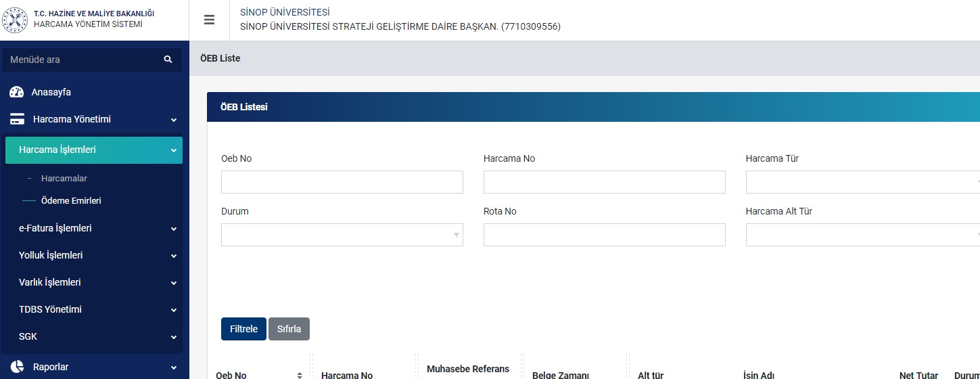Click the Muhasebe Referans column header
The width and height of the screenshot is (980, 379).
[x=468, y=369]
